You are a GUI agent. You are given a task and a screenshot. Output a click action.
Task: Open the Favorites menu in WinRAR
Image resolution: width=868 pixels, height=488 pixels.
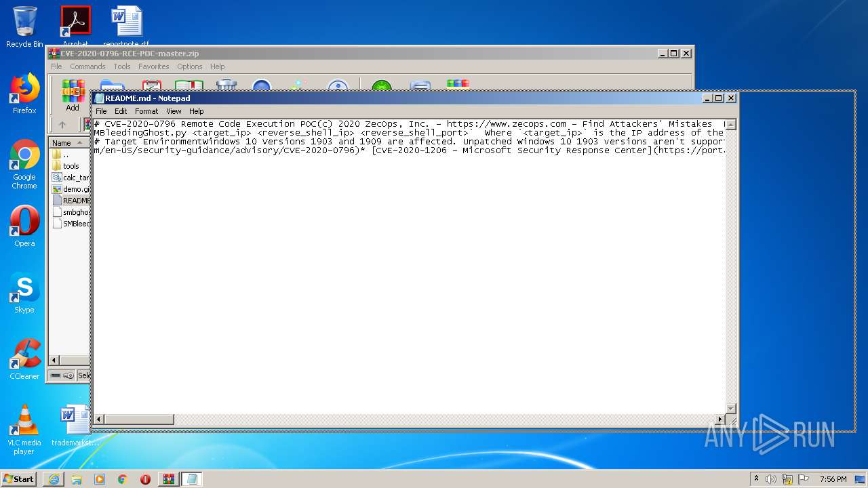point(154,66)
